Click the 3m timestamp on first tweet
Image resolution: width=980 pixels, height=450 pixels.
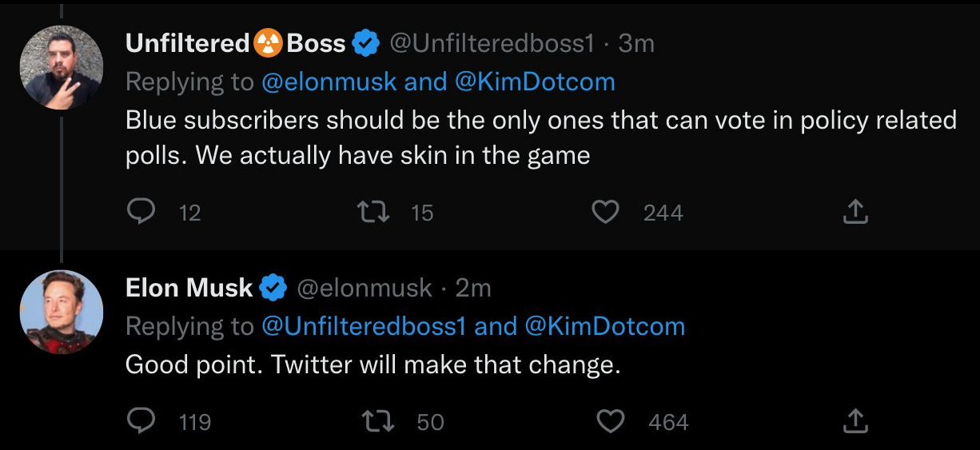pos(636,44)
